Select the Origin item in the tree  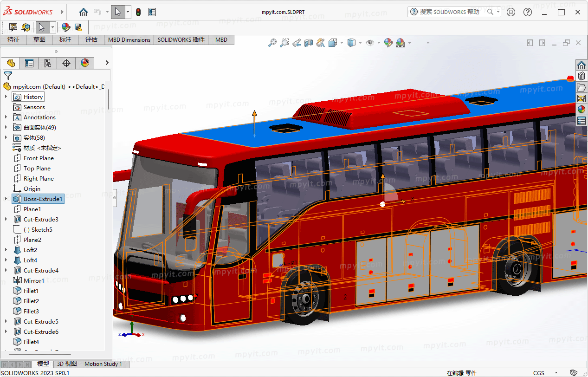point(32,188)
